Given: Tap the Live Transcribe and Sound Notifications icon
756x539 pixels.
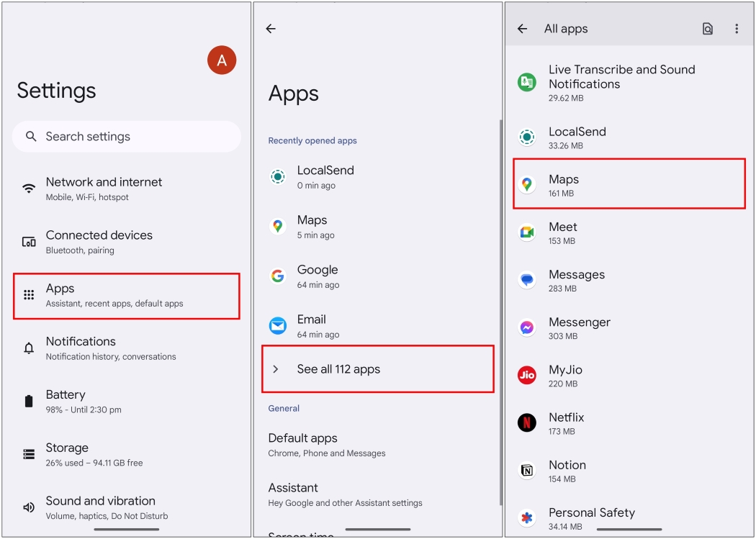Looking at the screenshot, I should click(x=526, y=82).
